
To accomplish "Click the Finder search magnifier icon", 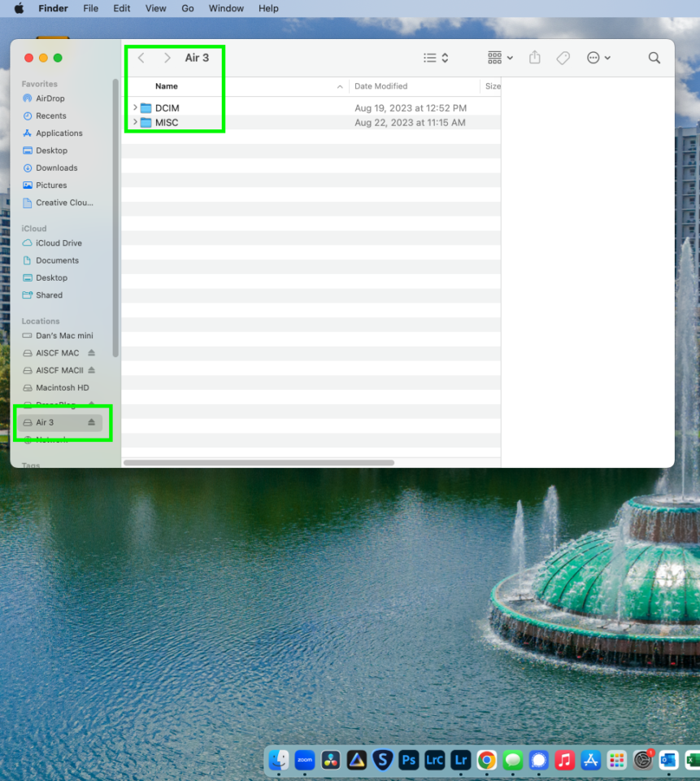I will [x=654, y=58].
